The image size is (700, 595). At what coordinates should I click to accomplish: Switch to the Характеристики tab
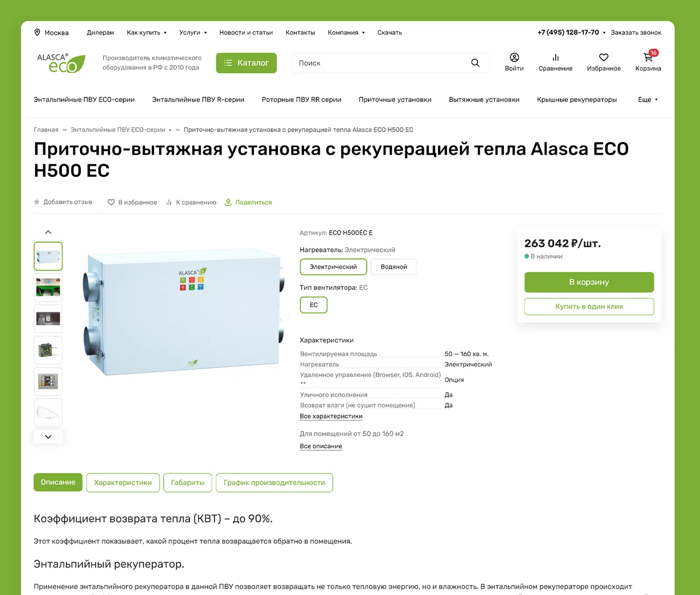123,482
